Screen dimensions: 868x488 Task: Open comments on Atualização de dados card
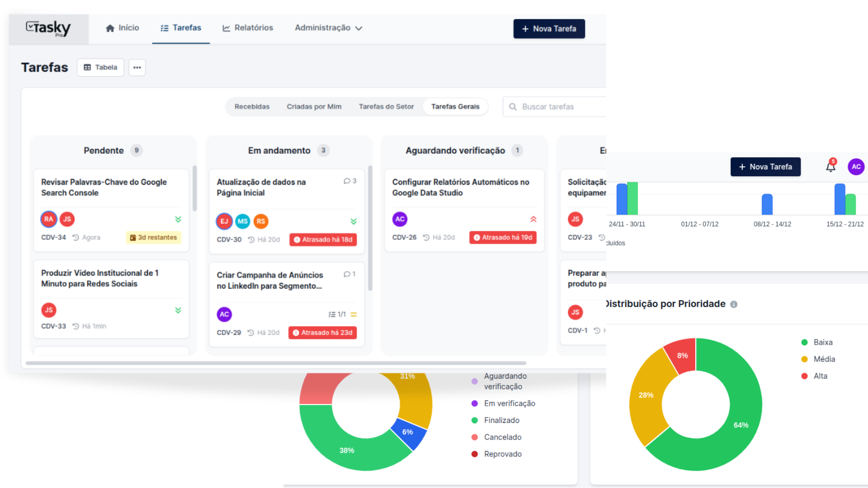[x=349, y=181]
